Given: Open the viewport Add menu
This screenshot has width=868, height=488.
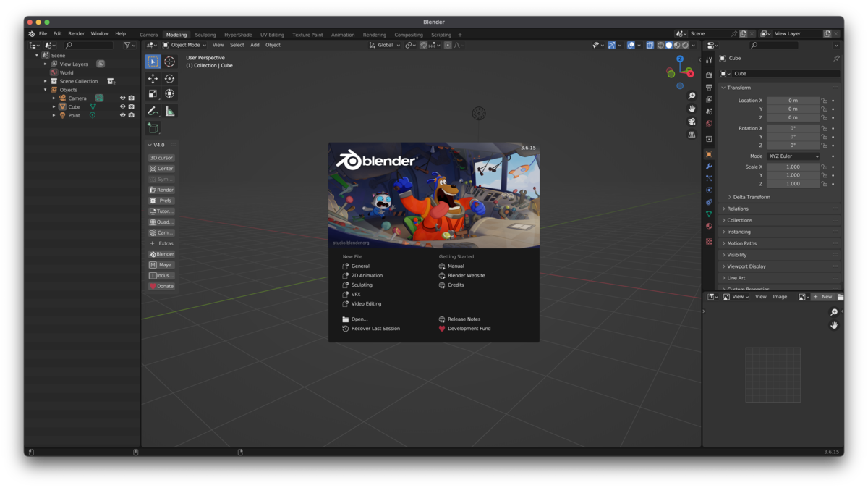Looking at the screenshot, I should (255, 45).
